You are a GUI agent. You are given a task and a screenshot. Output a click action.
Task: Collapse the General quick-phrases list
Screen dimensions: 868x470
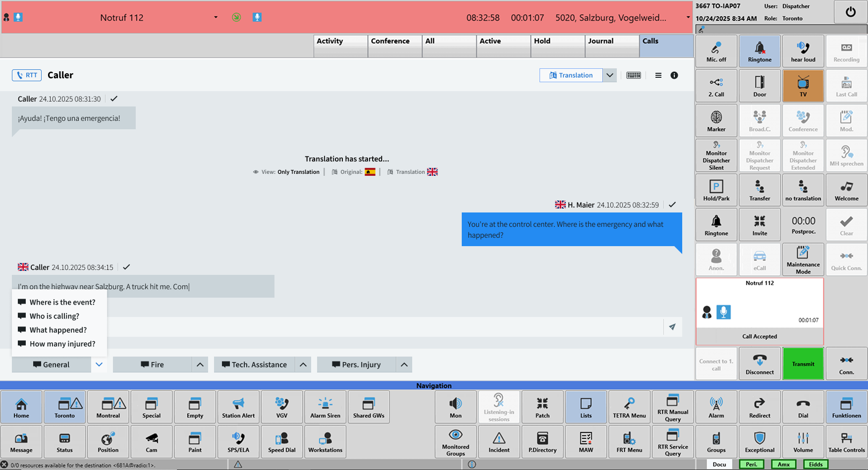point(99,365)
